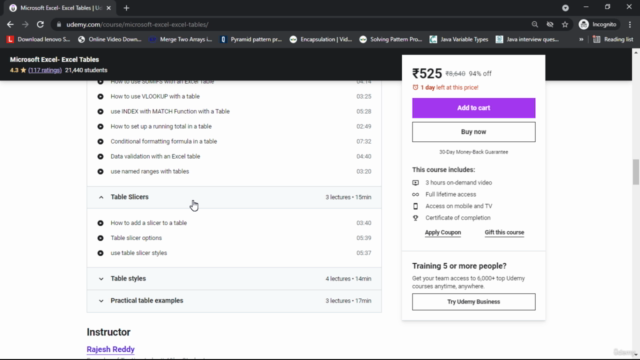Click play icon beside running total lecture
Viewport: 640px width, 360px height.
coord(100,127)
